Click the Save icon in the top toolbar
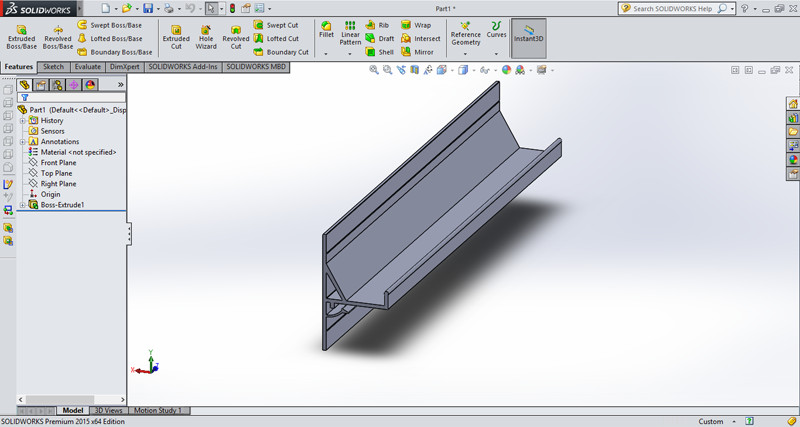 coord(149,8)
